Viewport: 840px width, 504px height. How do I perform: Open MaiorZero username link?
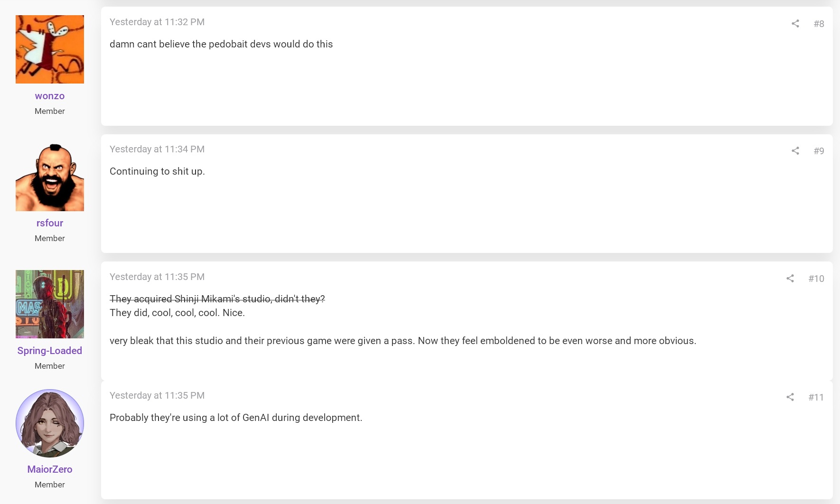(x=50, y=469)
